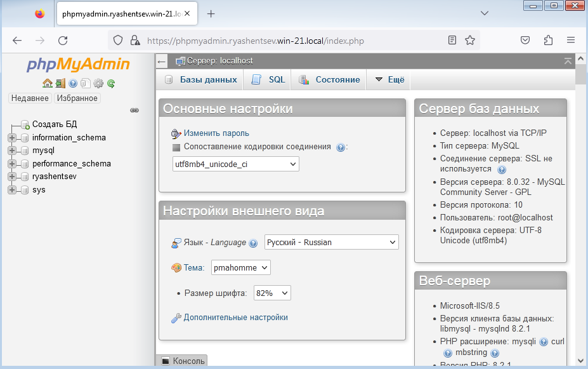Click the ryashentsev database name
Screen dimensions: 588x369
(55, 177)
